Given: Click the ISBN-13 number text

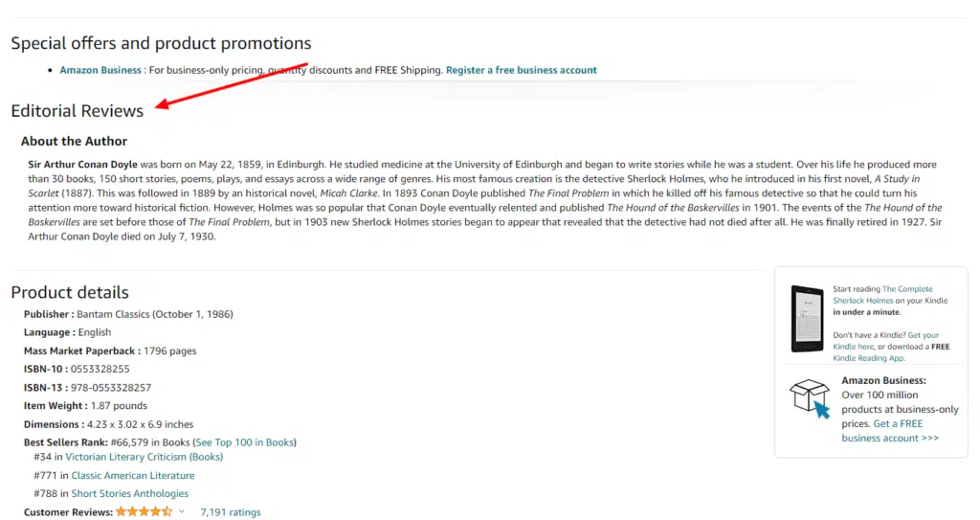Looking at the screenshot, I should click(x=111, y=388).
